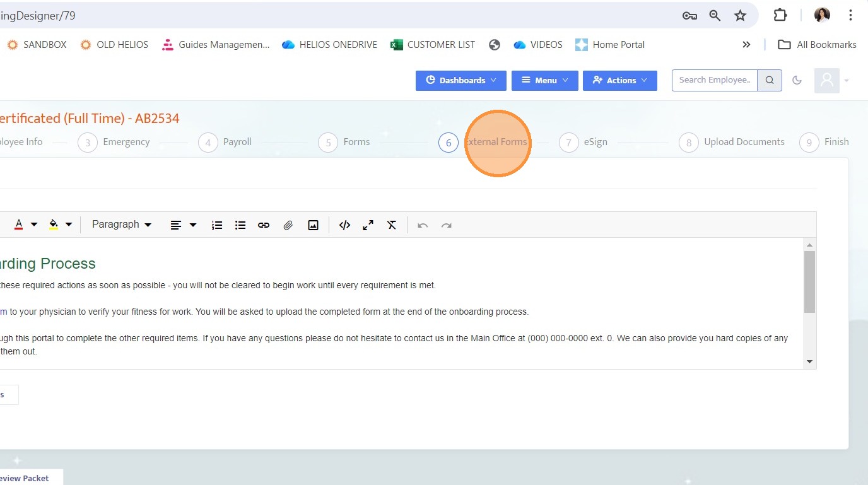Viewport: 868px width, 485px height.
Task: Redo the last editor change
Action: point(447,225)
